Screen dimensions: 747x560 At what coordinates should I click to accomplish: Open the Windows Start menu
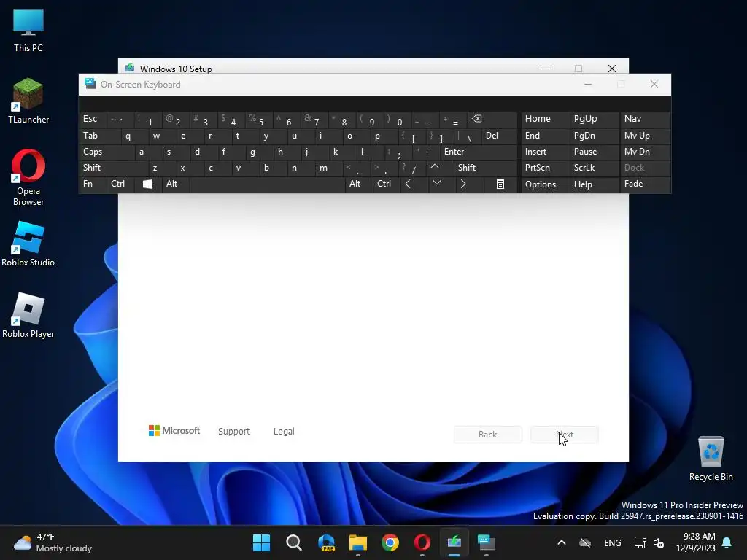(261, 542)
